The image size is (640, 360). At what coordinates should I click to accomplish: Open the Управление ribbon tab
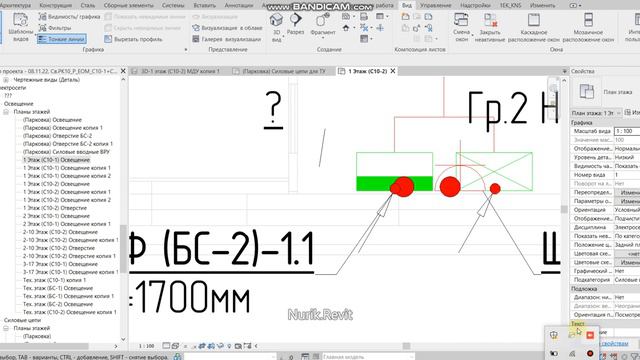[x=436, y=5]
